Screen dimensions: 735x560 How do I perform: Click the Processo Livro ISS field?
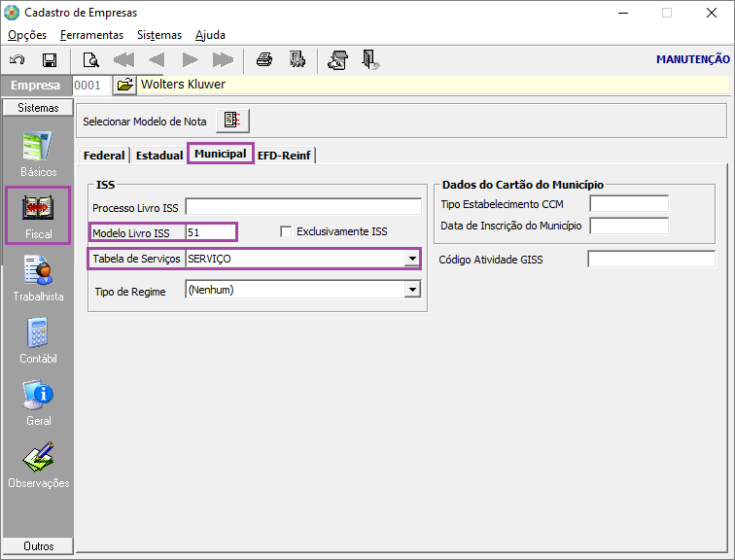point(303,207)
